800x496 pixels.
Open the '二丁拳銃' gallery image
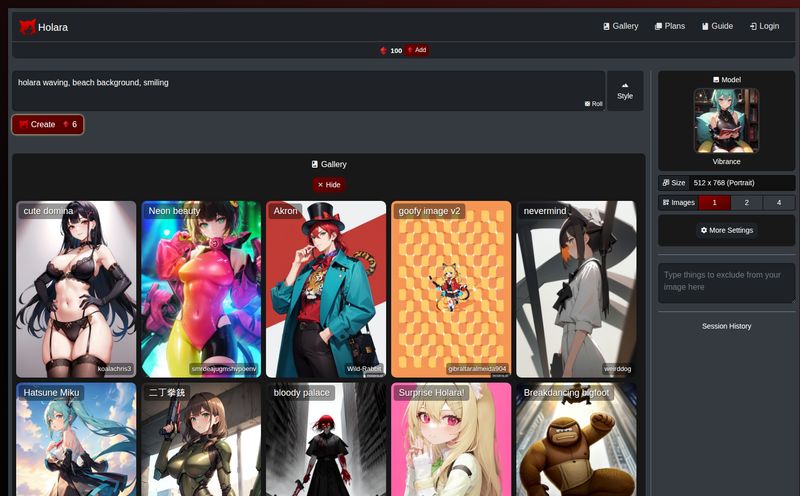(201, 439)
